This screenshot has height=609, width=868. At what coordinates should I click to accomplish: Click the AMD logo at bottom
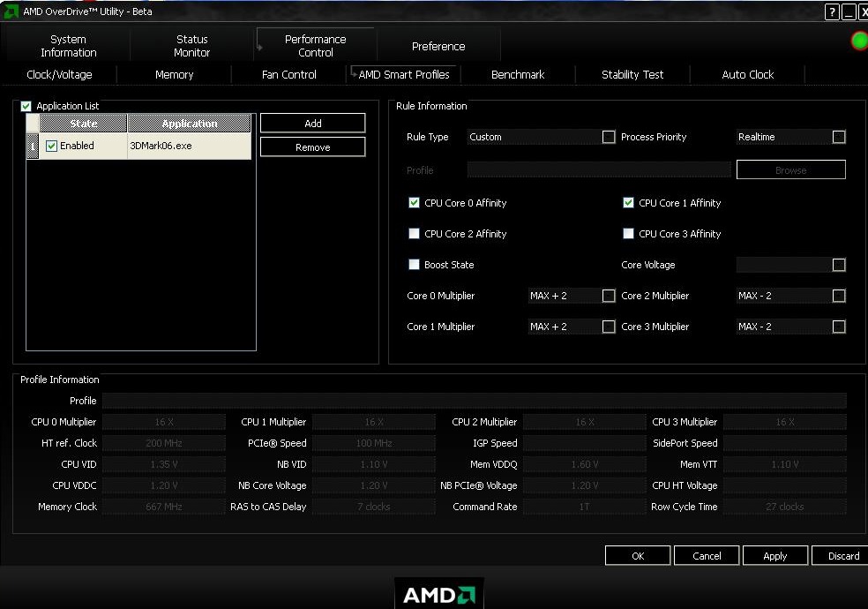pos(438,595)
